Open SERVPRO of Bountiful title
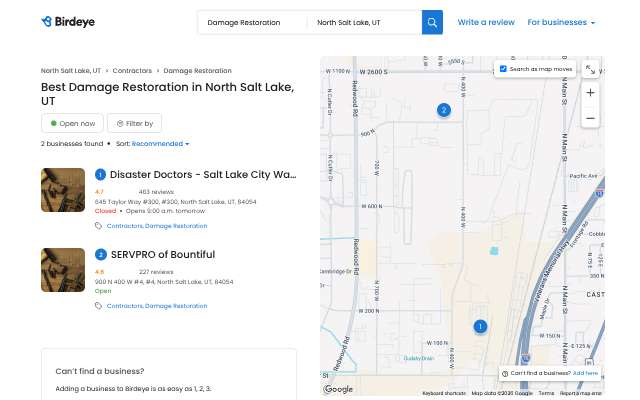The width and height of the screenshot is (640, 400). tap(163, 255)
